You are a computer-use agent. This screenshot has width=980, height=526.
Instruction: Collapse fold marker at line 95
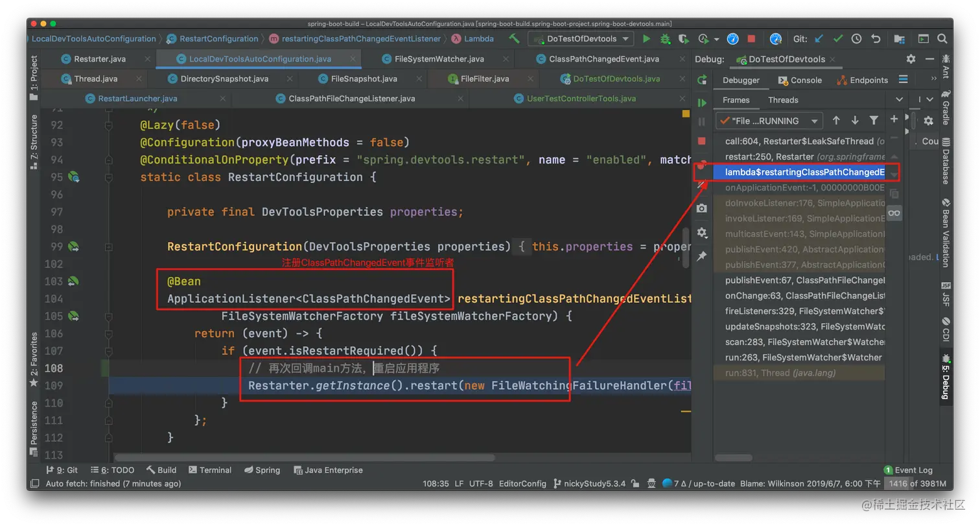tap(109, 177)
